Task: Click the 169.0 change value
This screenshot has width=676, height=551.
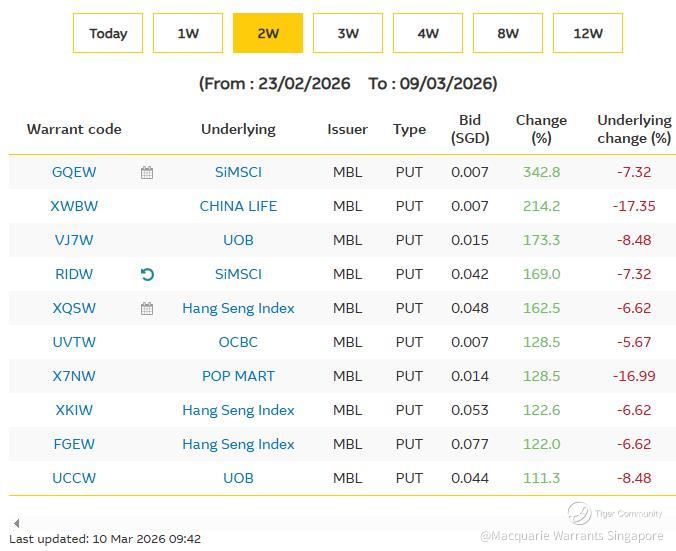Action: click(x=541, y=274)
